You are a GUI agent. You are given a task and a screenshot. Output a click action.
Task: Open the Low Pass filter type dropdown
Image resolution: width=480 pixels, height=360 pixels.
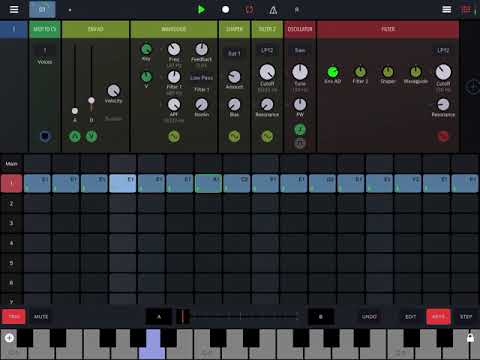[x=201, y=78]
